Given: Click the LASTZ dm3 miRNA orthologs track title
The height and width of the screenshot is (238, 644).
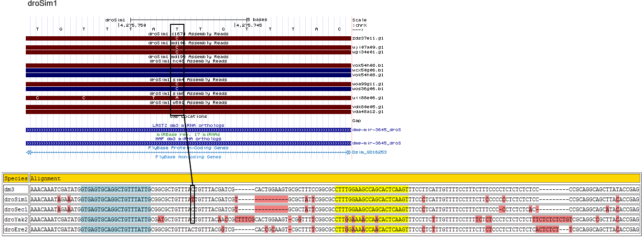Looking at the screenshot, I should 188,125.
